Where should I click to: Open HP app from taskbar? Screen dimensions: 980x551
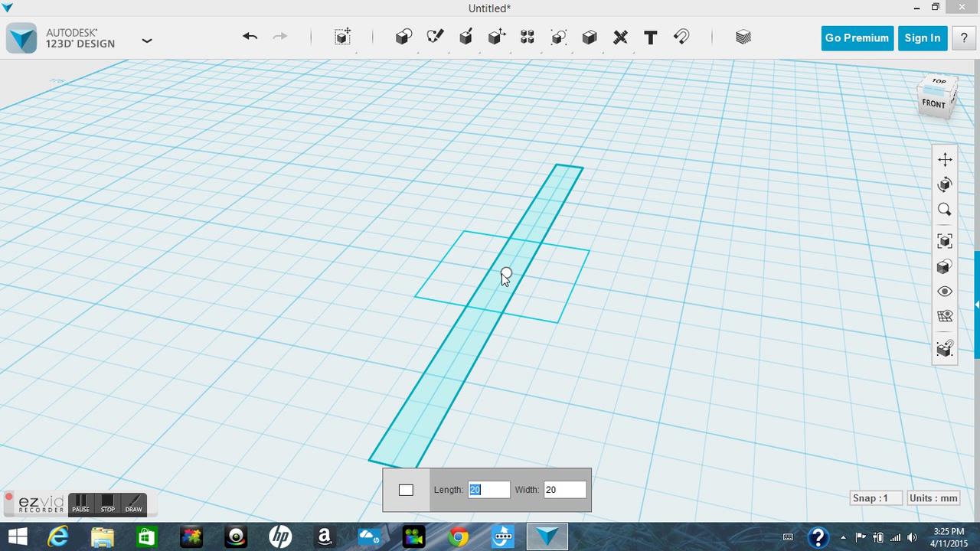coord(280,537)
